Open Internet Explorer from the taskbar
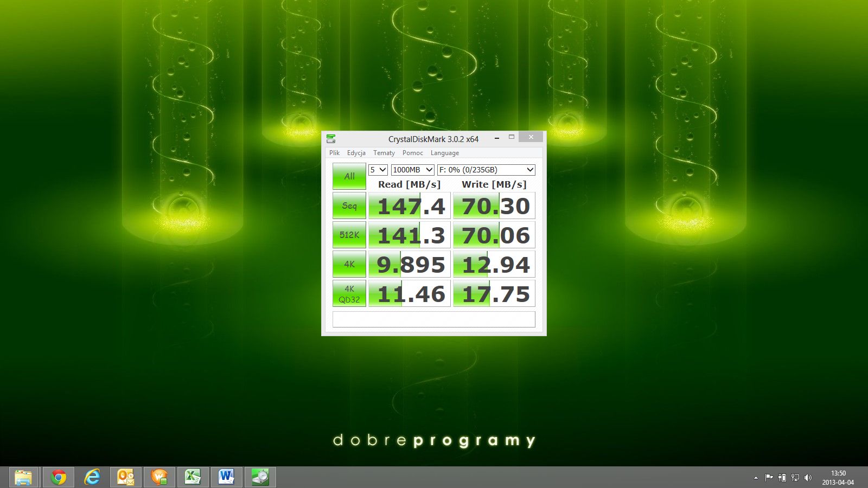This screenshot has width=868, height=488. (x=92, y=477)
